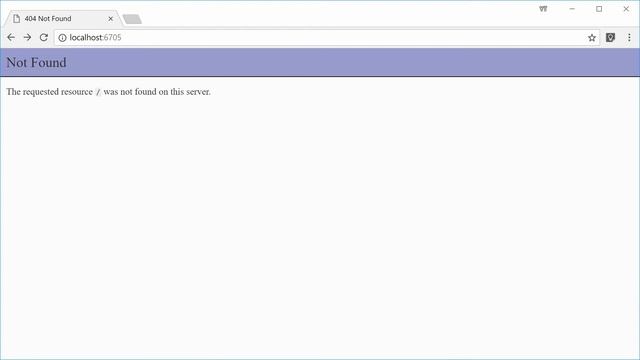Close the 404 Not Found tab
This screenshot has height=360, width=640.
[111, 19]
